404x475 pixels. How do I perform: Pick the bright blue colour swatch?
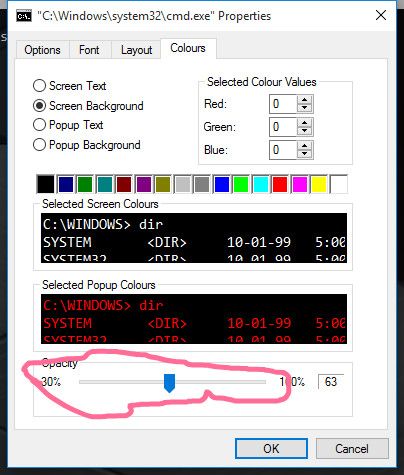[x=222, y=184]
